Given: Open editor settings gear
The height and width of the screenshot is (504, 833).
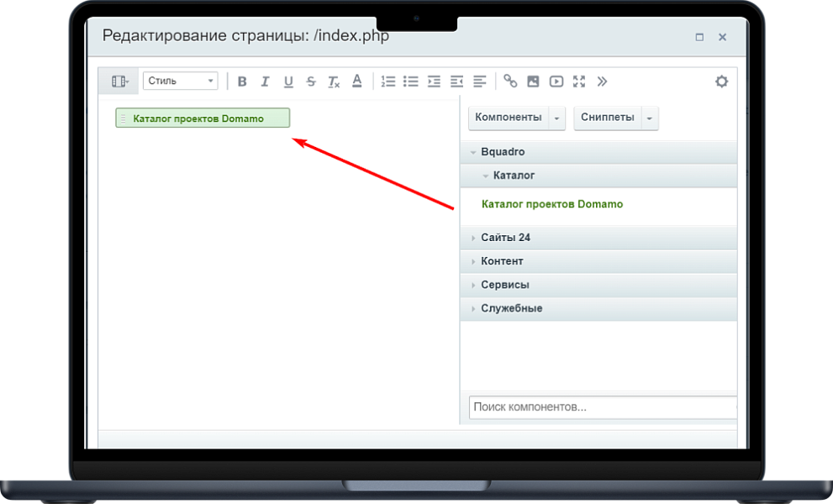Looking at the screenshot, I should coord(721,81).
